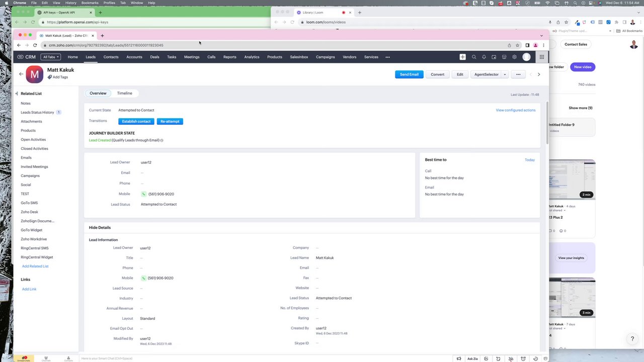Switch to API keys OpenAI browser tab
The image size is (644, 362).
click(65, 12)
